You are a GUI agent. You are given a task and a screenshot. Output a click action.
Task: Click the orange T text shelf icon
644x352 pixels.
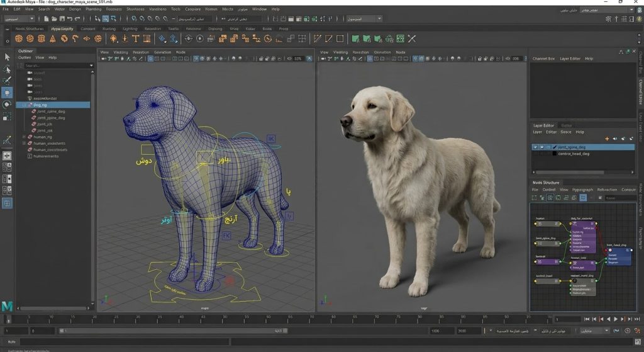(x=136, y=38)
